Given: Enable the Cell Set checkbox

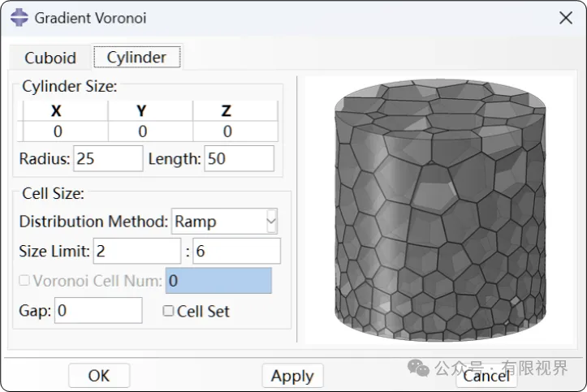Looking at the screenshot, I should [x=168, y=311].
